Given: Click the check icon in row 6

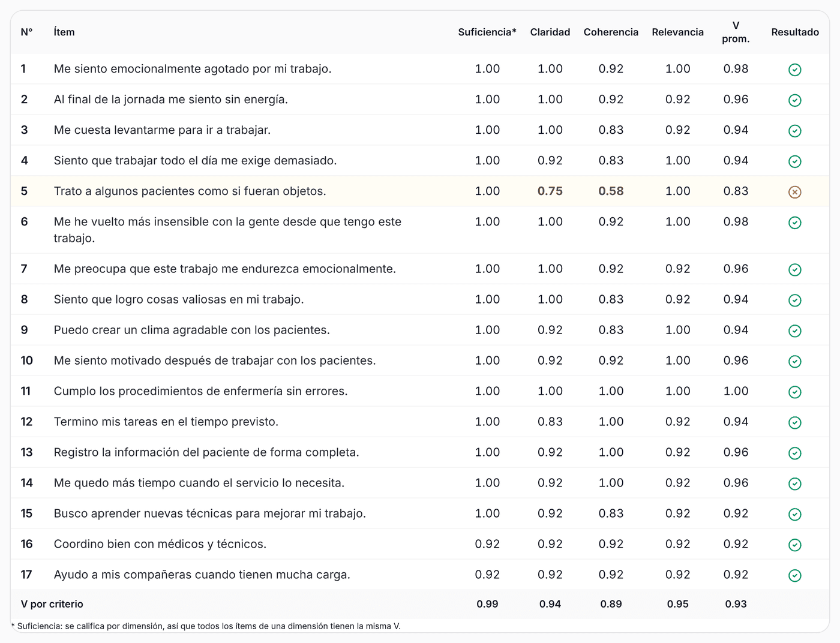Looking at the screenshot, I should (x=794, y=223).
